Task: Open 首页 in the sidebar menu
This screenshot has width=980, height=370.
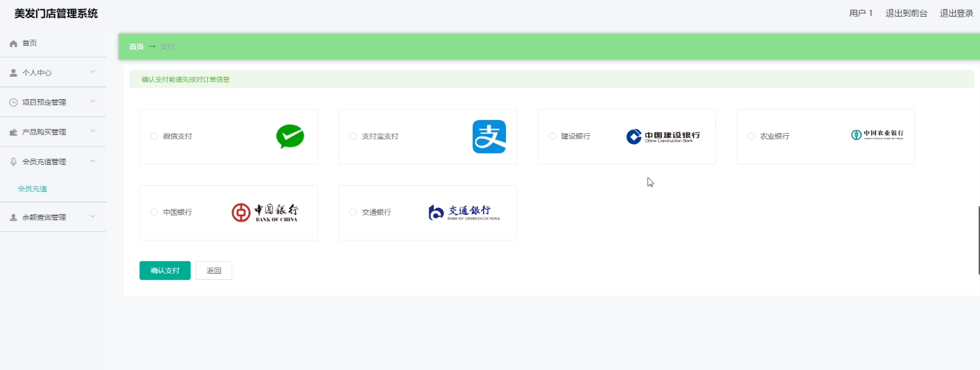Action: [x=53, y=43]
